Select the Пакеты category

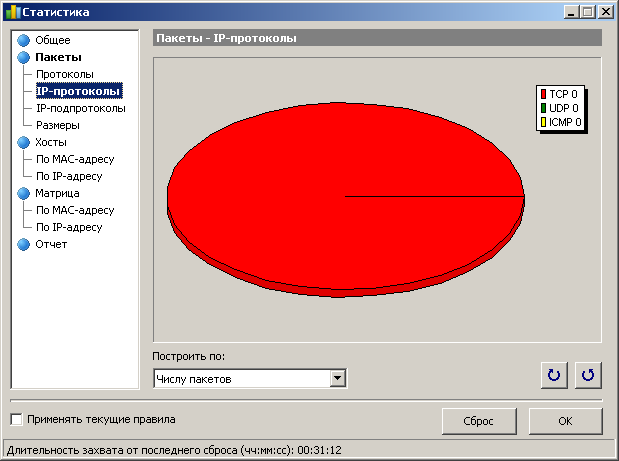coord(58,57)
